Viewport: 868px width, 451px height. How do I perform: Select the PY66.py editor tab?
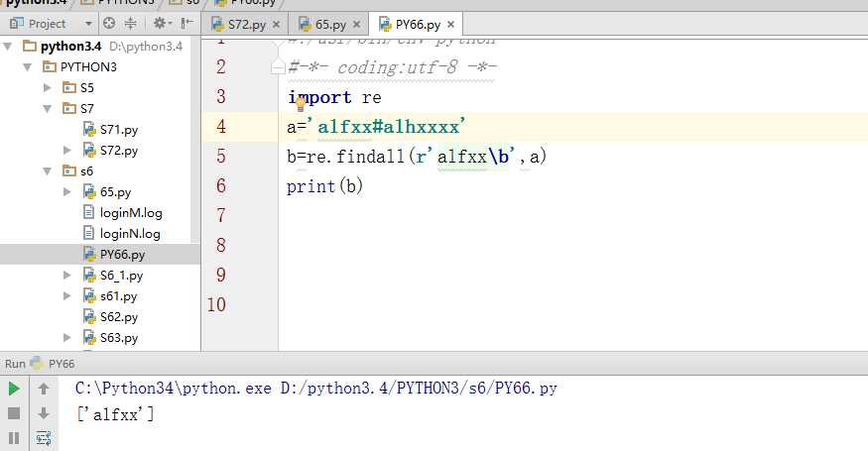coord(418,25)
